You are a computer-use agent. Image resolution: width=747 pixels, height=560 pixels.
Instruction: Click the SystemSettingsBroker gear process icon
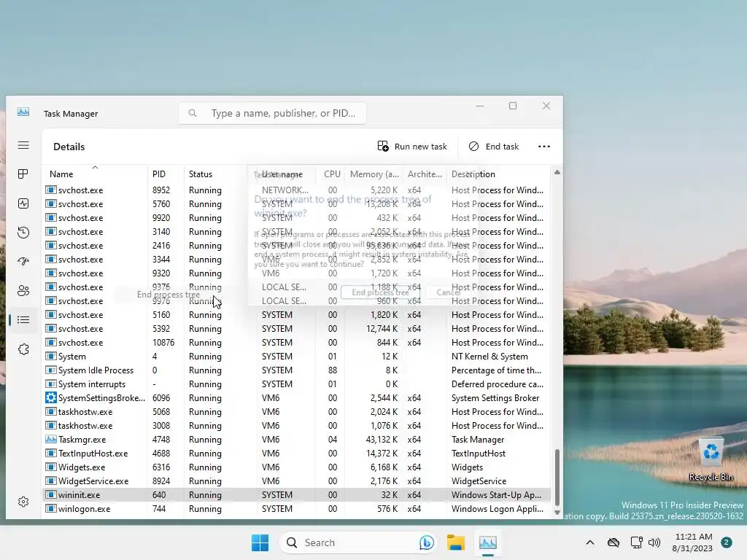pos(50,397)
